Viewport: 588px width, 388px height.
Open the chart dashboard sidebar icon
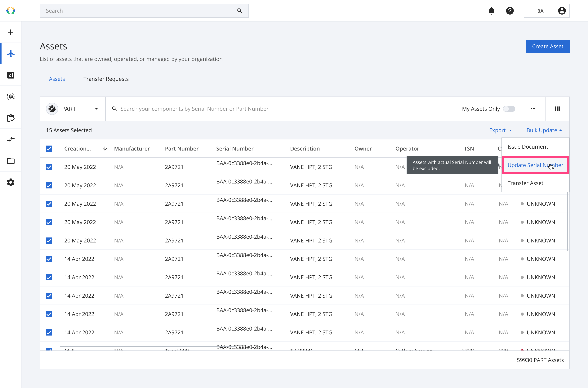pos(11,75)
